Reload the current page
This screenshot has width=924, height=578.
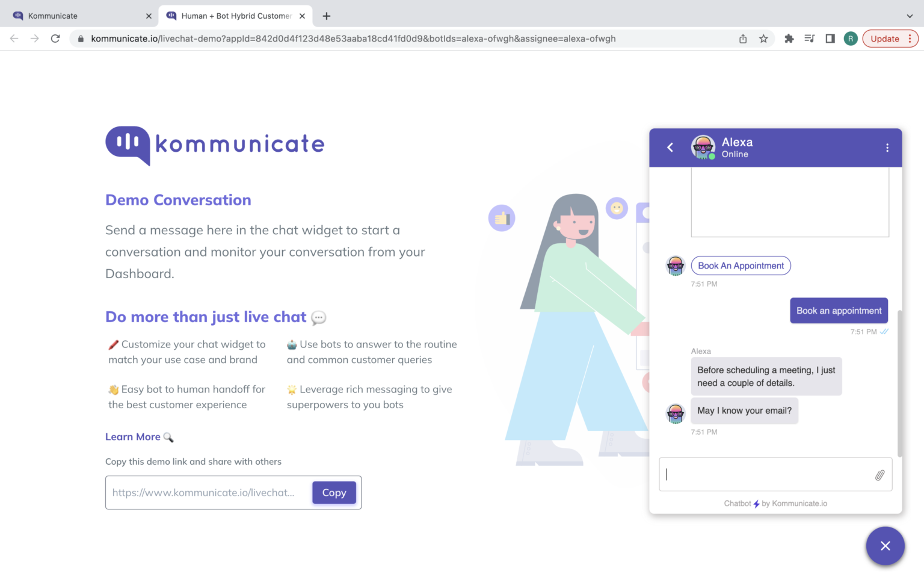point(55,38)
